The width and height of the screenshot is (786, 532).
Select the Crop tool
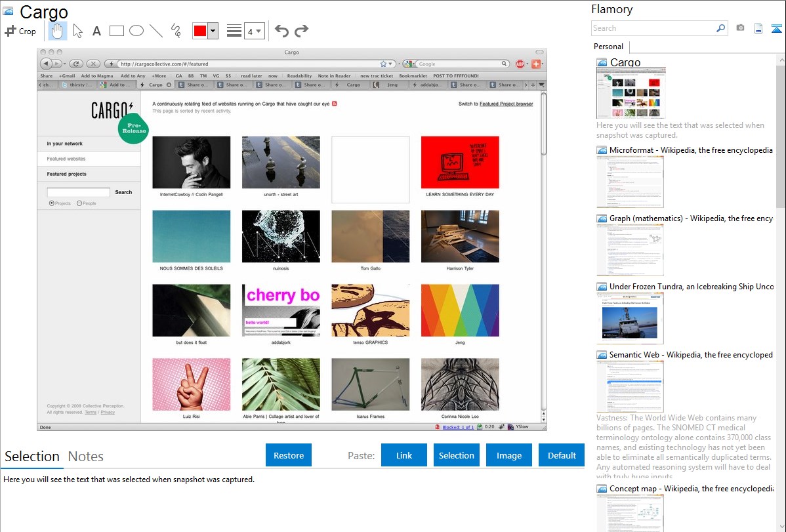pos(20,31)
